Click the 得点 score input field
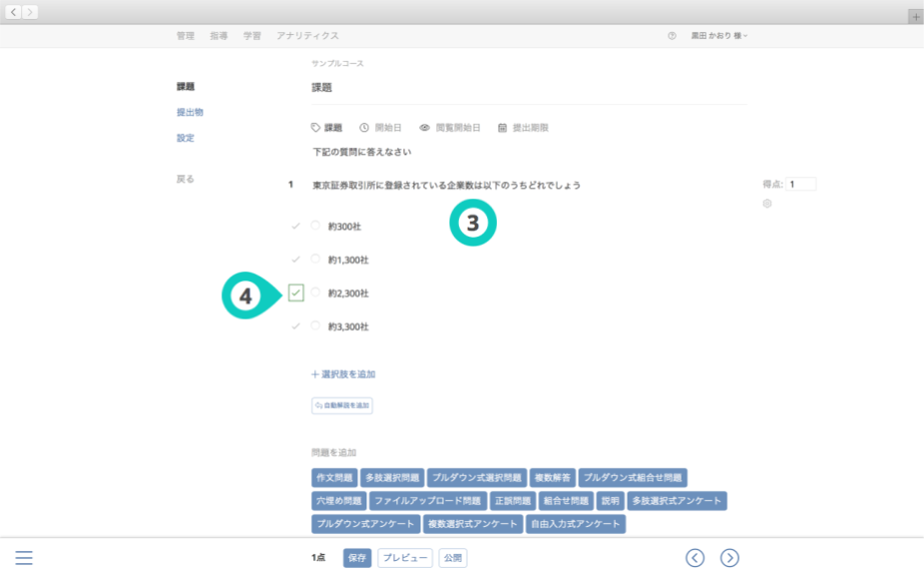The image size is (924, 578). pos(800,184)
